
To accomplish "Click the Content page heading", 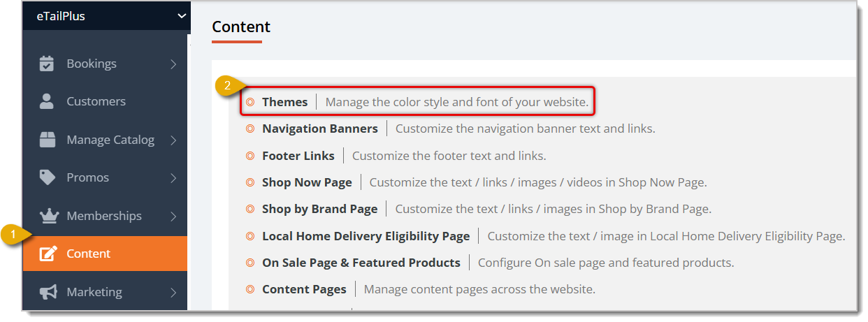I will (241, 27).
